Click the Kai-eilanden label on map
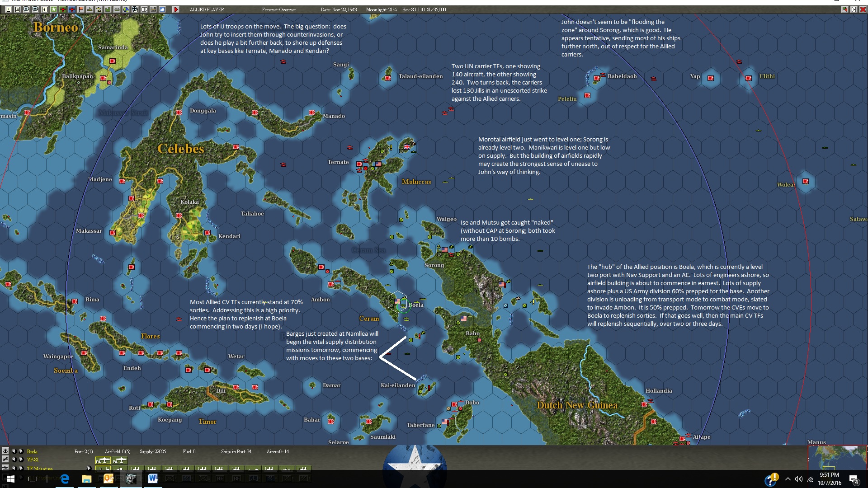Image resolution: width=868 pixels, height=488 pixels. 398,385
